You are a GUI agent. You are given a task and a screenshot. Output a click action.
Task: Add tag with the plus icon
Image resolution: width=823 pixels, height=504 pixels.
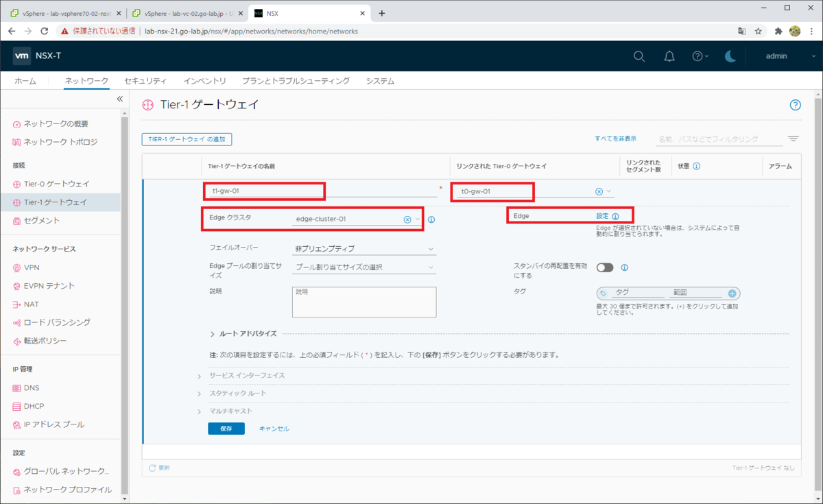(732, 293)
